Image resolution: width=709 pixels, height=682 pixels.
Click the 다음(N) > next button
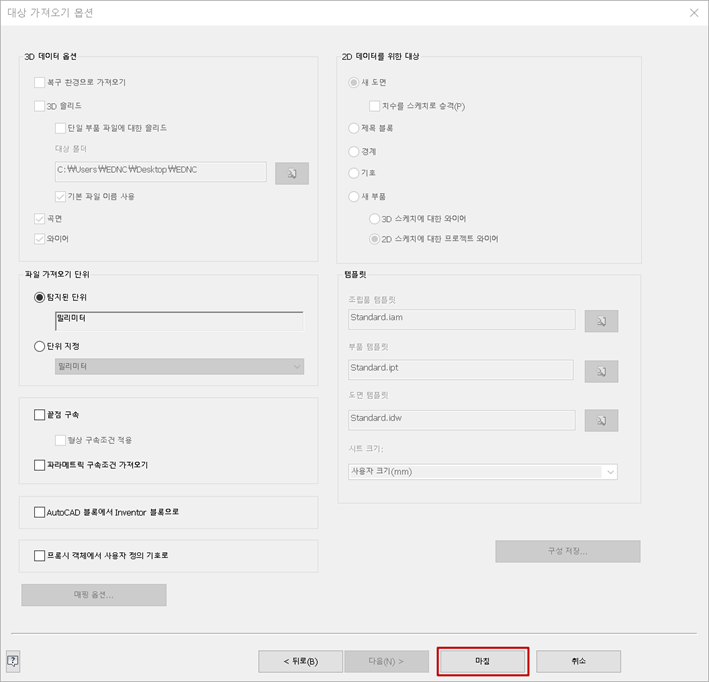tap(387, 662)
